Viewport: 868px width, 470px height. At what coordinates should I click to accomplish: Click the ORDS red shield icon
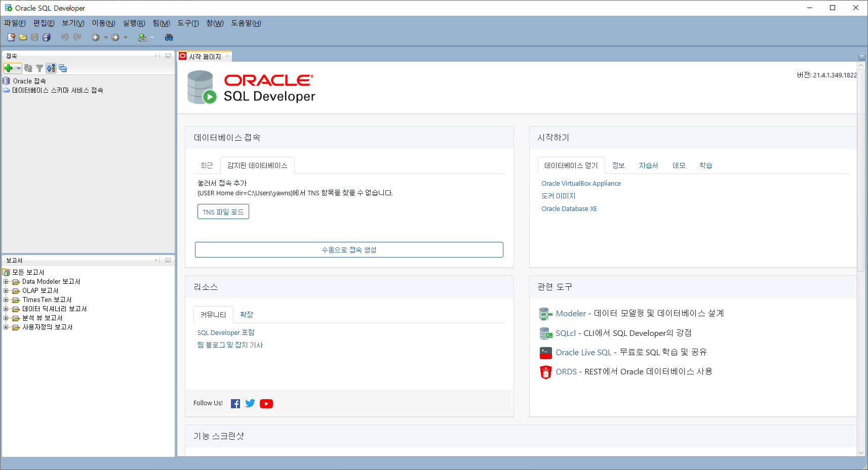tap(545, 372)
